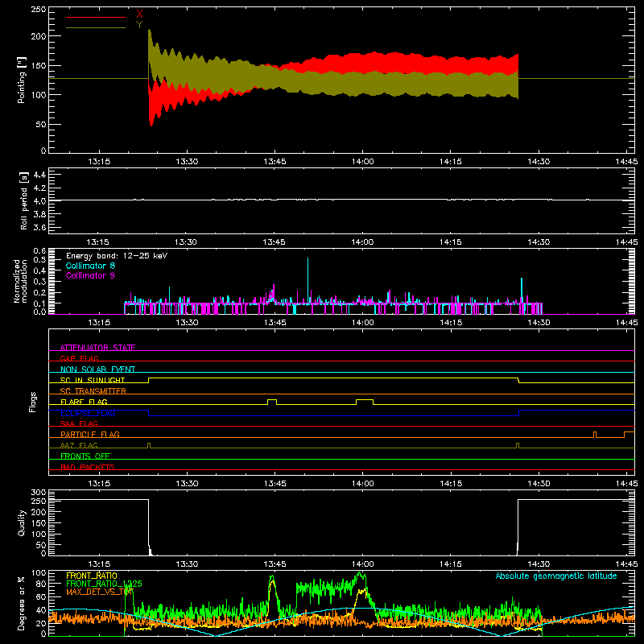644x644 pixels.
Task: Click the red X legend label
Action: (139, 14)
